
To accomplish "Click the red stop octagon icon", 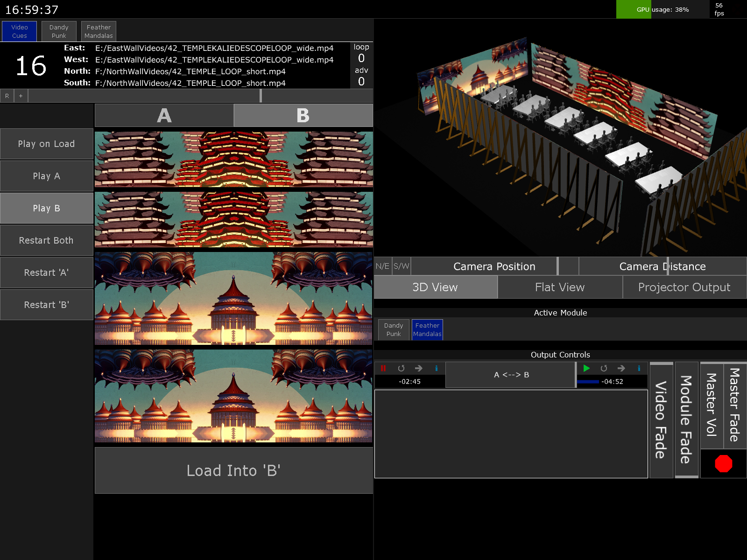I will point(723,463).
